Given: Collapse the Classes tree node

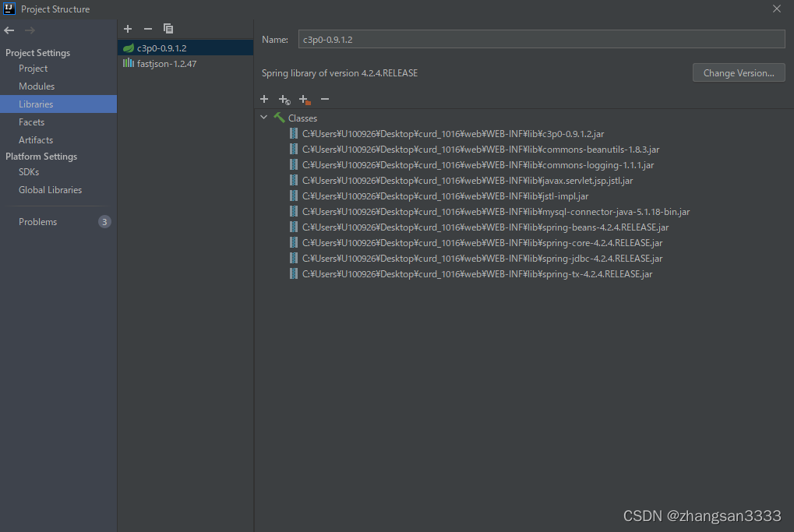Looking at the screenshot, I should [264, 118].
